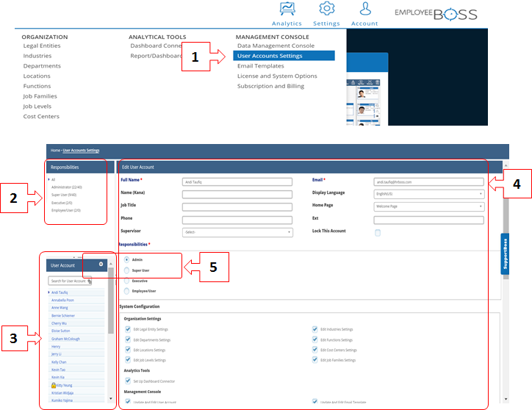Filter by Administrator (22/40)

pos(66,187)
